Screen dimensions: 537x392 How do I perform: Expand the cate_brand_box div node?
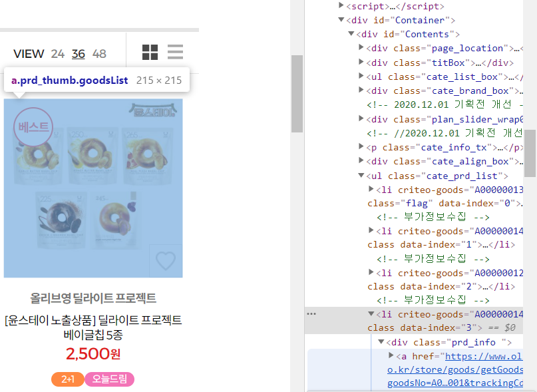[x=361, y=90]
